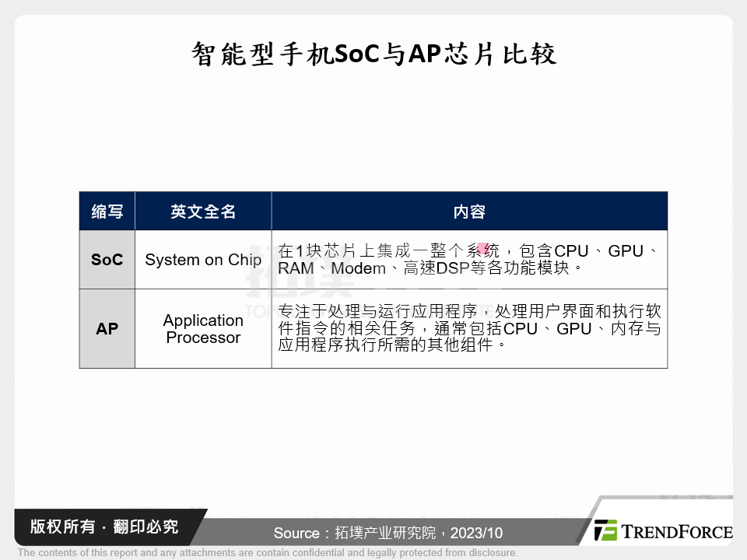This screenshot has height=560, width=747.
Task: Select the AP row abbreviation cell
Action: click(x=107, y=328)
